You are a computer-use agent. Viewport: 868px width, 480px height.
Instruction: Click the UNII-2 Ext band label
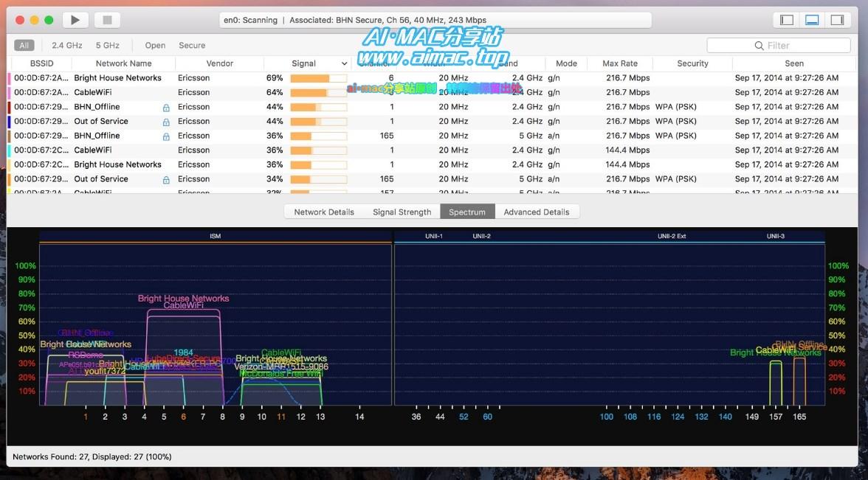click(x=672, y=236)
